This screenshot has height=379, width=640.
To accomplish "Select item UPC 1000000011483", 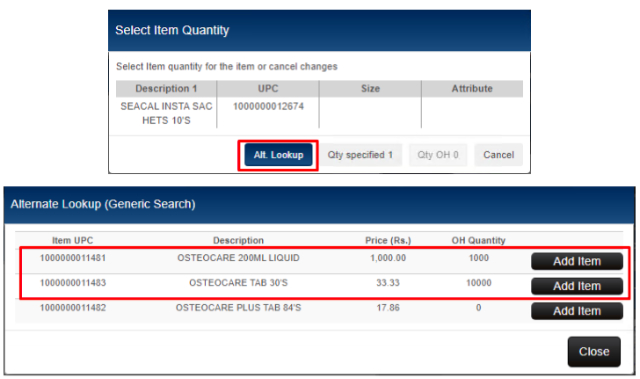I will tap(73, 283).
